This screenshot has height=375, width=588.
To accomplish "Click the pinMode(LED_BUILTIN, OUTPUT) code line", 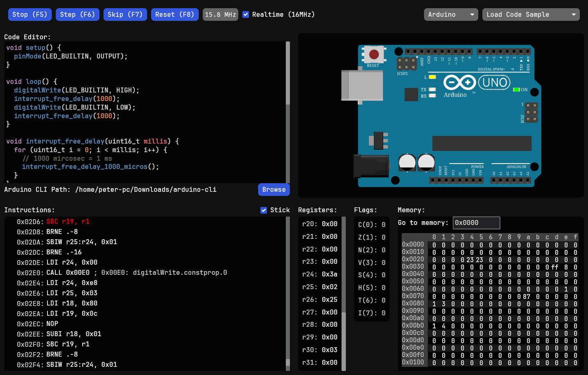I will pos(71,56).
